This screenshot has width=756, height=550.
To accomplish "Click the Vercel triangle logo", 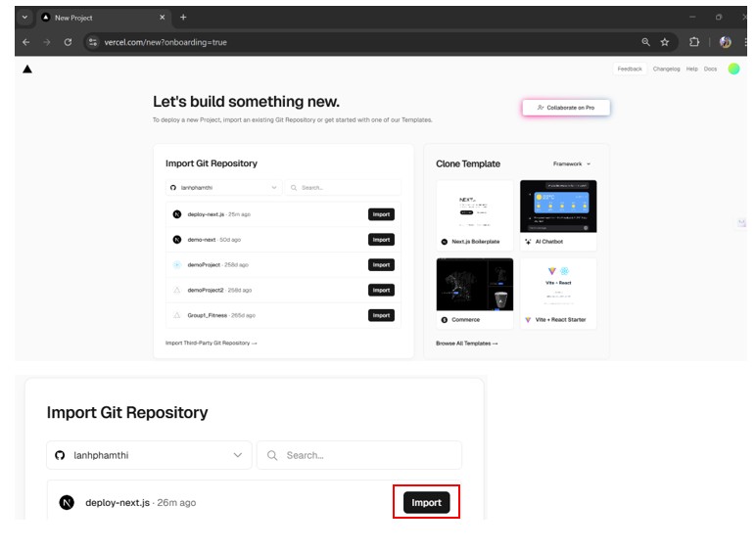I will click(x=27, y=69).
